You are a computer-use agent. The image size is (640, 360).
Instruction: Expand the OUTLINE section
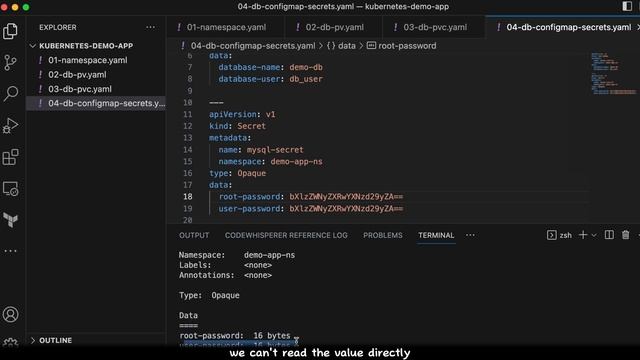[x=51, y=340]
